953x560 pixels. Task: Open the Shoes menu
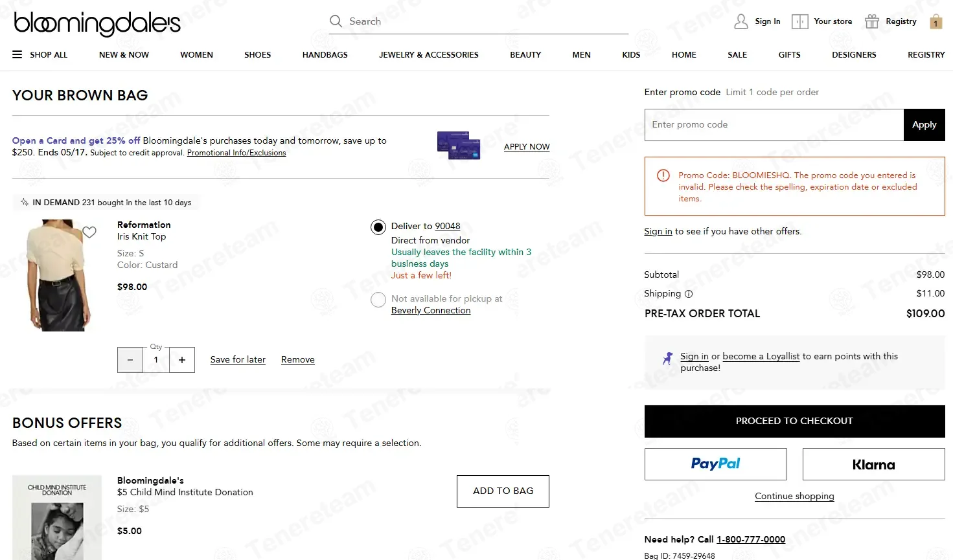coord(257,55)
